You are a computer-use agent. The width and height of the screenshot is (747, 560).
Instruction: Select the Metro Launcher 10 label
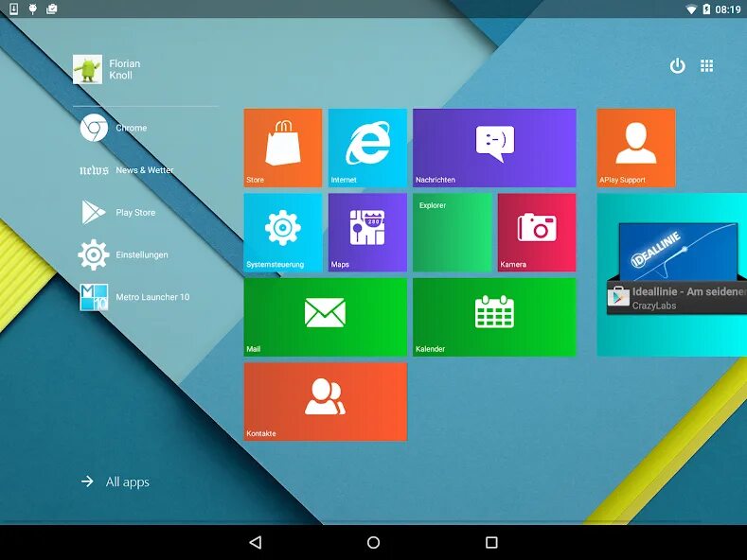click(153, 297)
